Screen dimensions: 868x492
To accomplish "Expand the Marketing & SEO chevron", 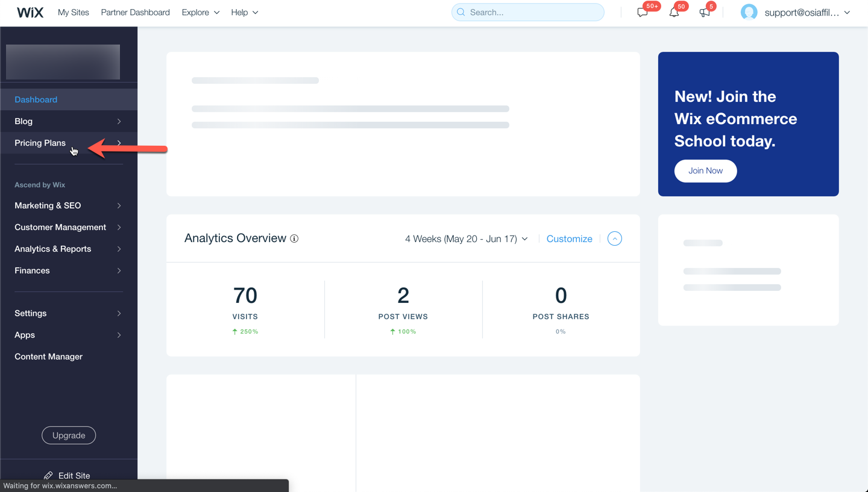I will tap(119, 205).
